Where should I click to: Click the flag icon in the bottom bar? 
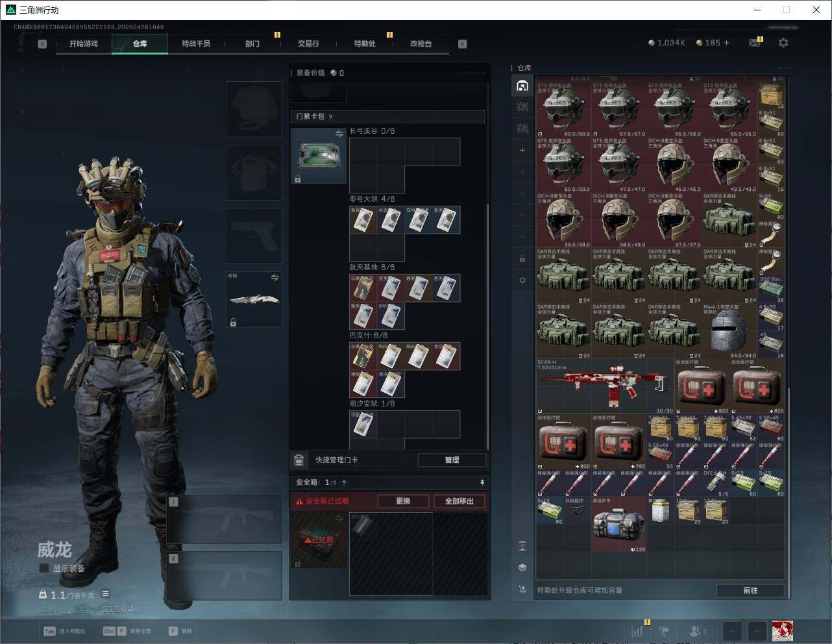pos(664,630)
